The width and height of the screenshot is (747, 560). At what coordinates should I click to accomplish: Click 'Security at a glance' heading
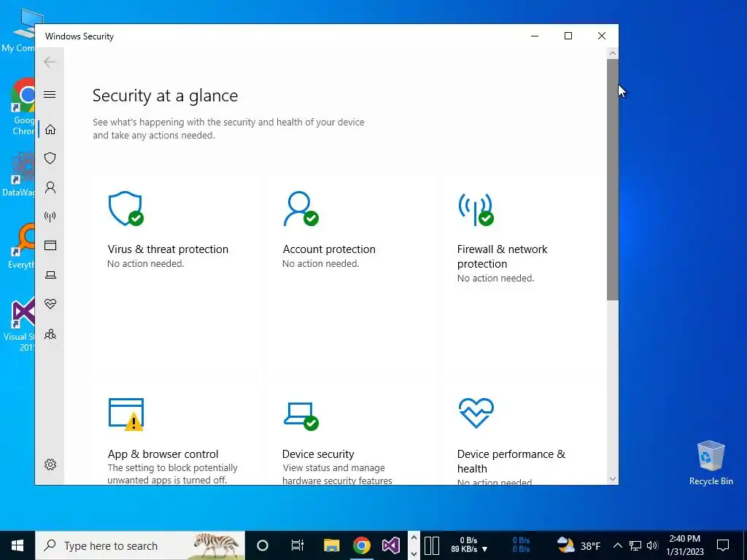pos(165,96)
